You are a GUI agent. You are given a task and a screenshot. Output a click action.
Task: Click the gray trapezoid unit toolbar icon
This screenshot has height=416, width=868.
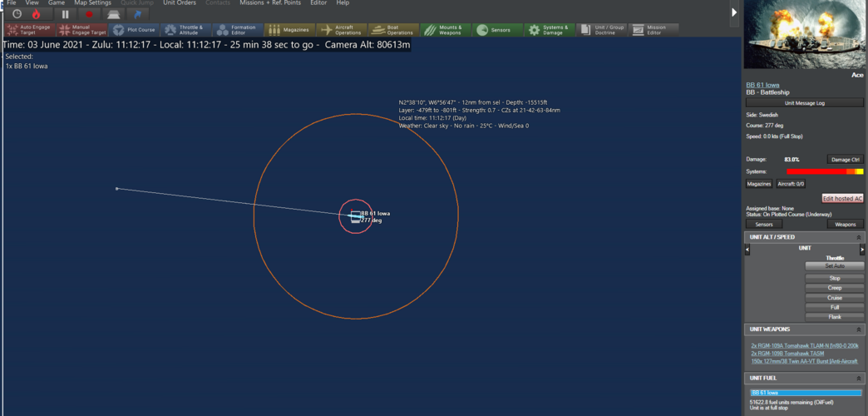tap(113, 14)
